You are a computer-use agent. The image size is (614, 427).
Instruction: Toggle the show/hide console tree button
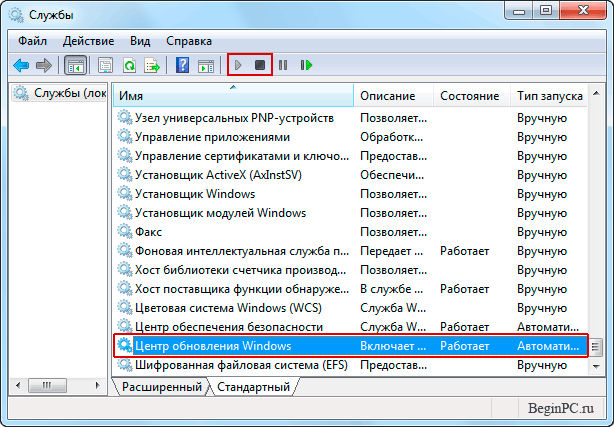[75, 65]
